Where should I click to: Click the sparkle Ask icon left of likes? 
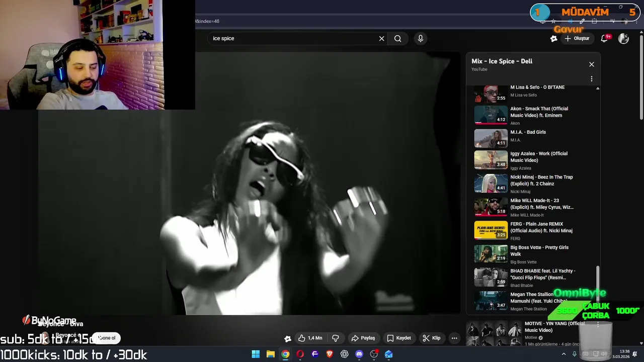click(x=288, y=338)
